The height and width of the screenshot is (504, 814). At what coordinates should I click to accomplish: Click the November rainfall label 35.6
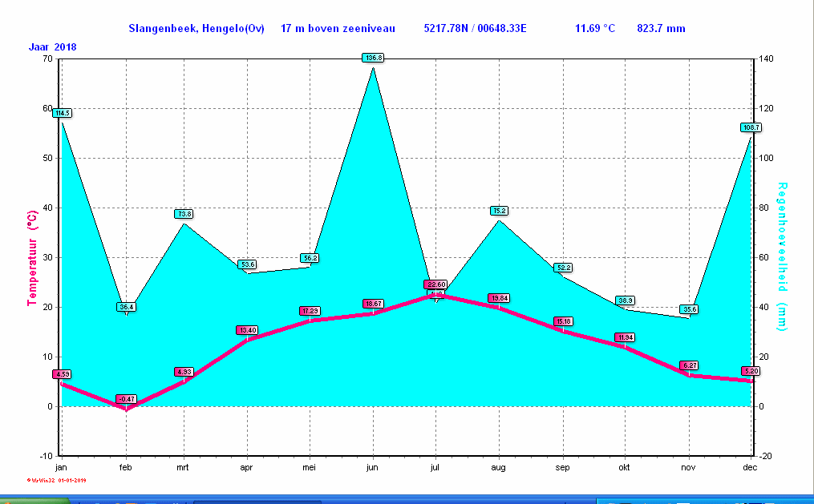coord(688,309)
